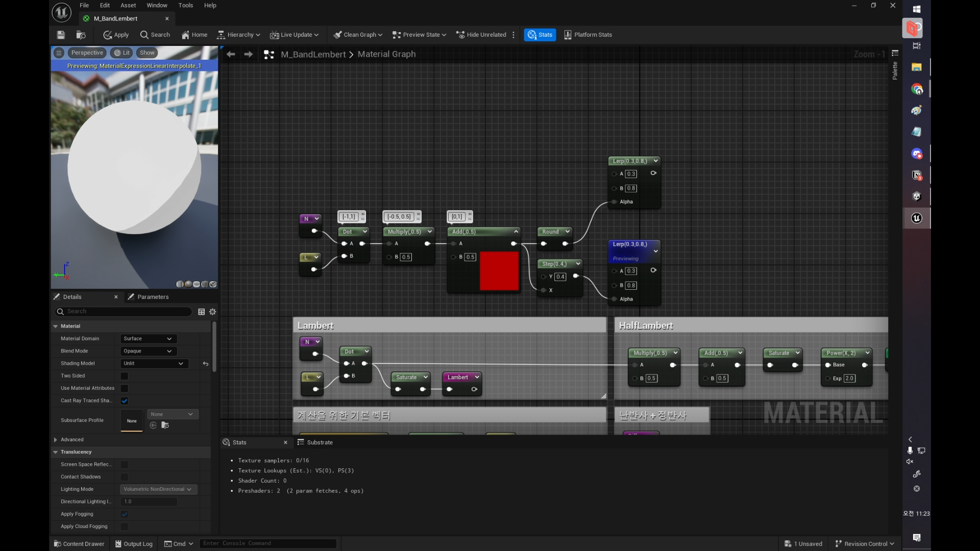Open the Blend Mode dropdown

pos(148,351)
